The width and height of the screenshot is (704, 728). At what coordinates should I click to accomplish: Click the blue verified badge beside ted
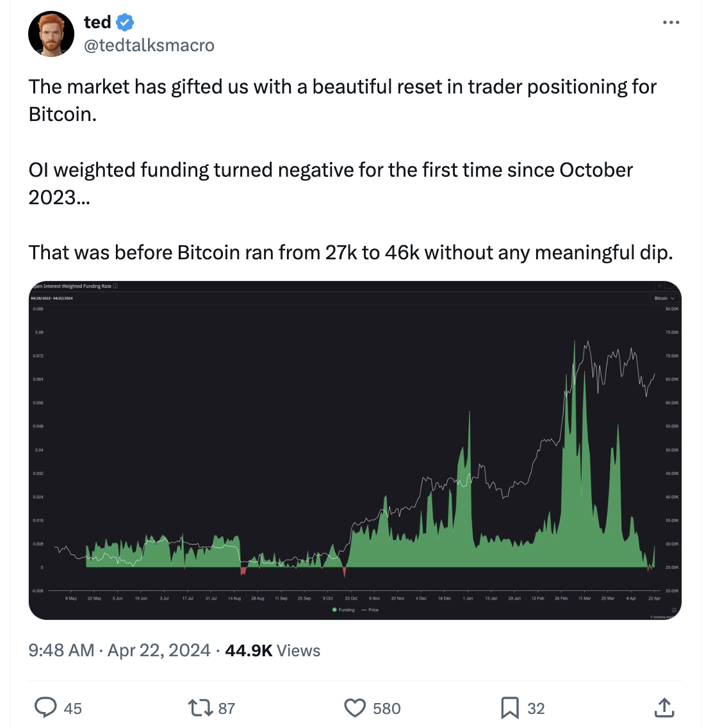click(x=125, y=22)
